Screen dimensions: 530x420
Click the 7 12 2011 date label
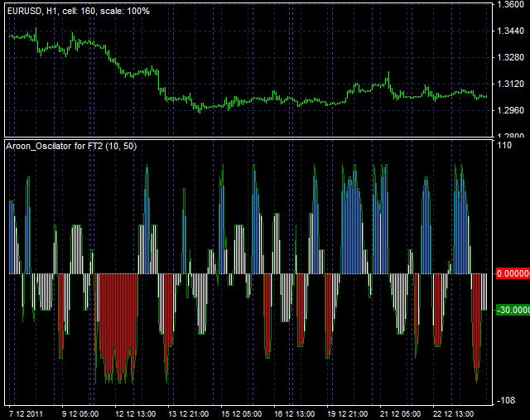[26, 414]
